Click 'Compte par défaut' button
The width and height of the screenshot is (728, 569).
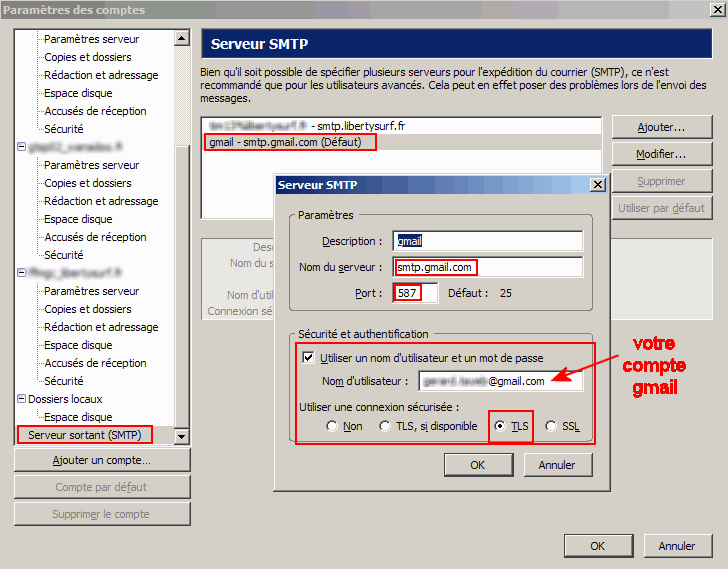point(102,487)
